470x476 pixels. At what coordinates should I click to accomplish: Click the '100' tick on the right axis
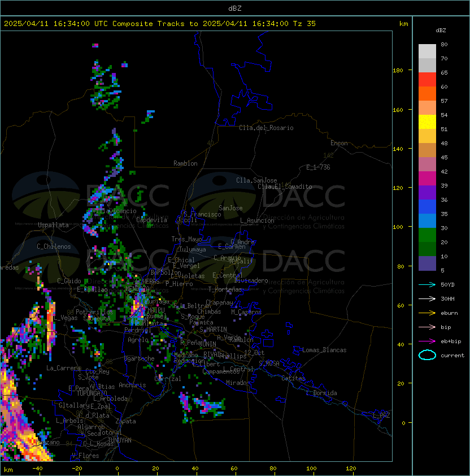(398, 227)
